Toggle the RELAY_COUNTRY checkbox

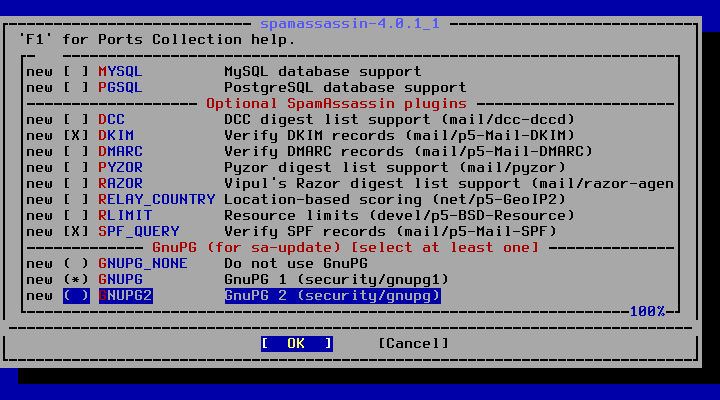coord(76,200)
